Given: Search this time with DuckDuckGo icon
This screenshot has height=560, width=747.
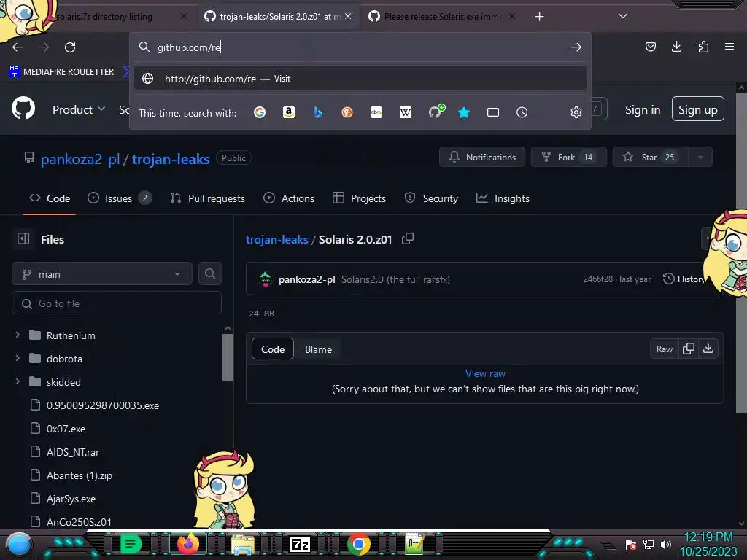Looking at the screenshot, I should pyautogui.click(x=347, y=112).
